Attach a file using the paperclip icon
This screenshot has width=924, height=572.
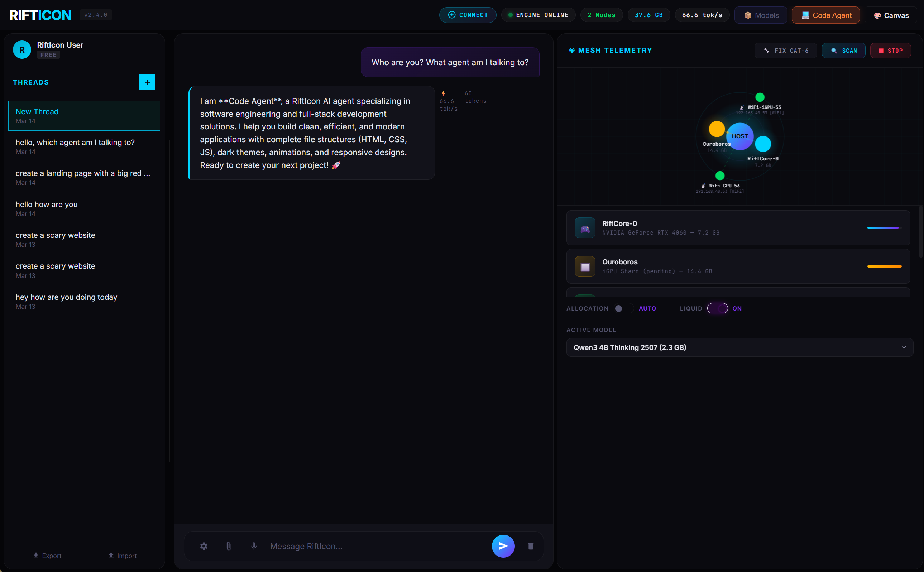pyautogui.click(x=229, y=546)
